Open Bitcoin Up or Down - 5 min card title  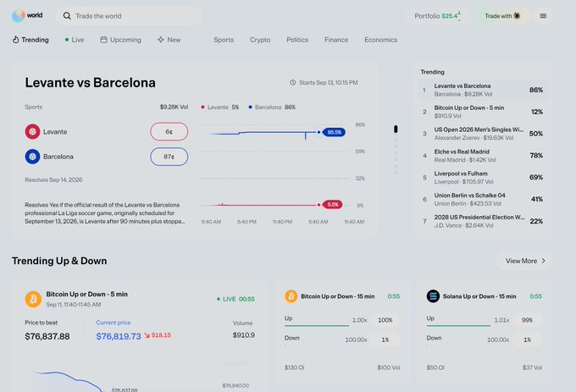[x=86, y=295]
